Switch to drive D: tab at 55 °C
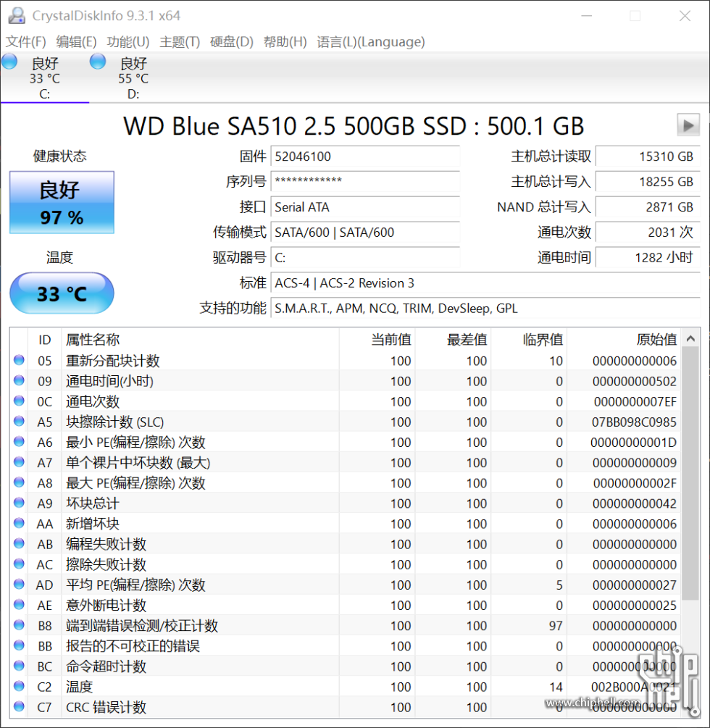The height and width of the screenshot is (728, 710). [133, 78]
